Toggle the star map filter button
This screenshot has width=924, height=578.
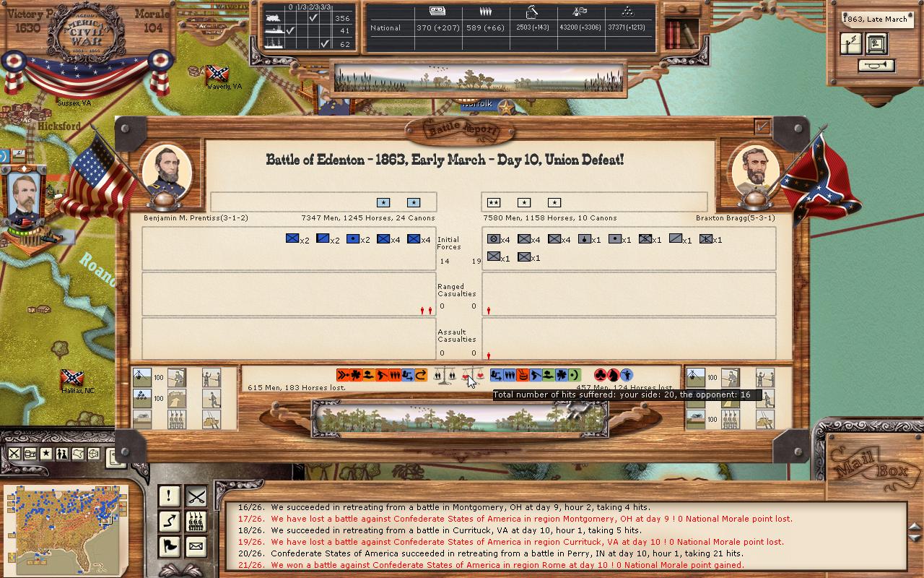(x=46, y=454)
